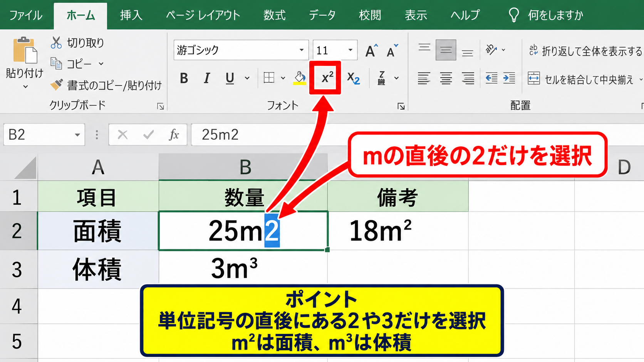644x362 pixels.
Task: Click the decrease indent icon
Action: tap(491, 78)
